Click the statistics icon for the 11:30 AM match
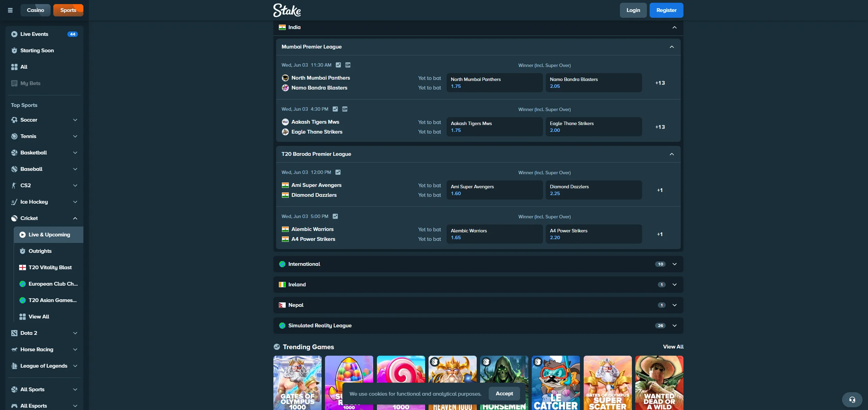868x410 pixels. [338, 65]
